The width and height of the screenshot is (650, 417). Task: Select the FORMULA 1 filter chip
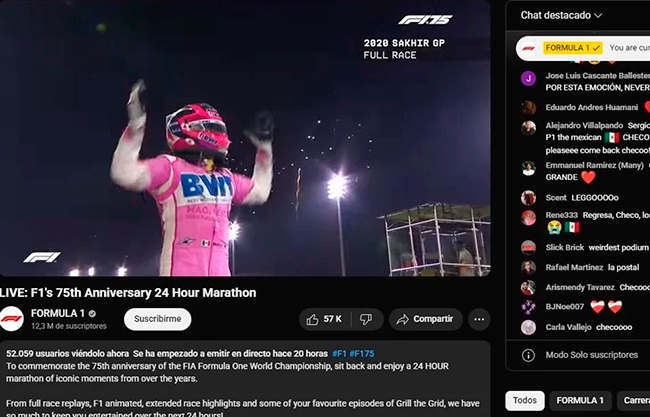pos(580,400)
